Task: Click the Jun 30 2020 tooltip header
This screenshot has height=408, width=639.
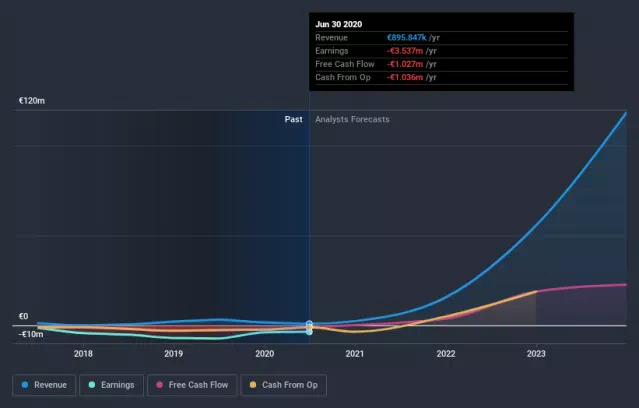Action: [340, 23]
